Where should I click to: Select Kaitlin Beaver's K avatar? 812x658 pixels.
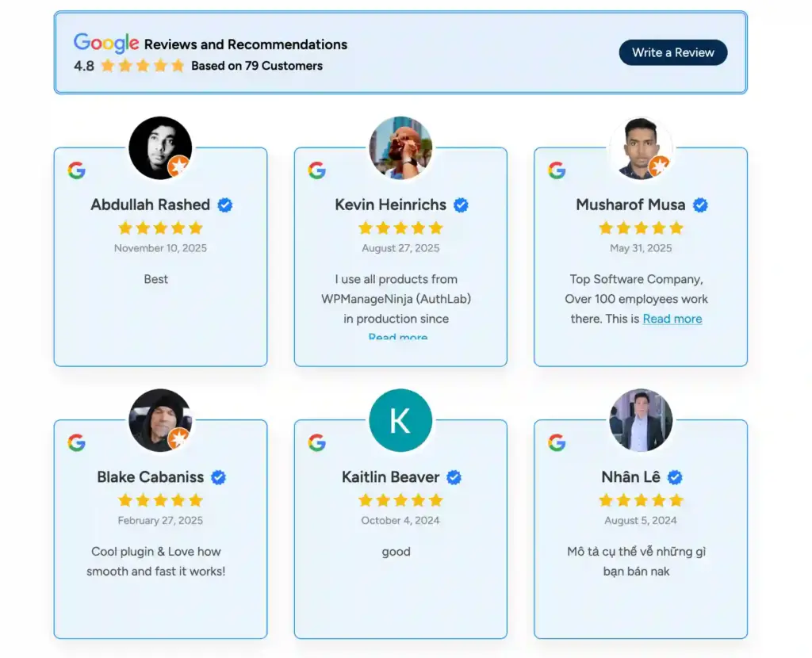(400, 420)
